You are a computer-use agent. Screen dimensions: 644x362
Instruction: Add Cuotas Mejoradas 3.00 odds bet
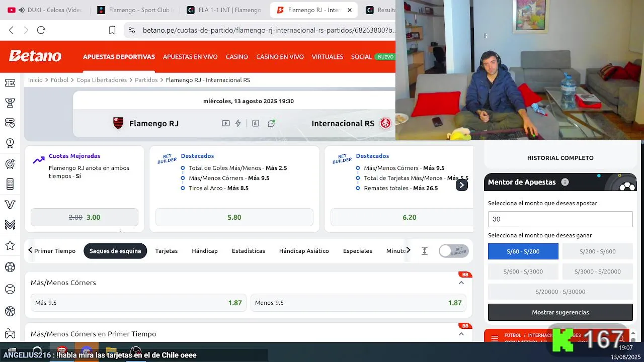point(85,217)
